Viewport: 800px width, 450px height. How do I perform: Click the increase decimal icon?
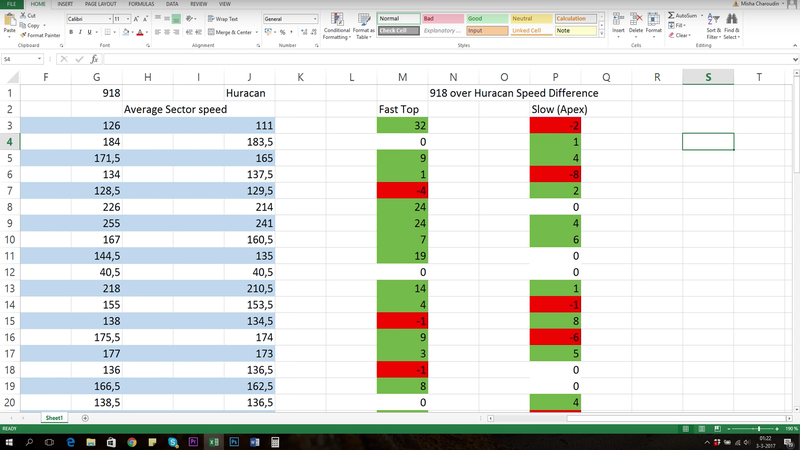[x=304, y=32]
